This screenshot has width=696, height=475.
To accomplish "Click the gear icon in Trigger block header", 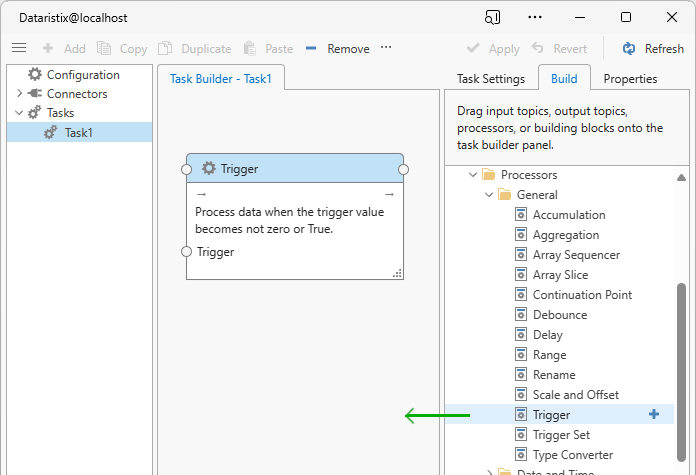I will 209,169.
